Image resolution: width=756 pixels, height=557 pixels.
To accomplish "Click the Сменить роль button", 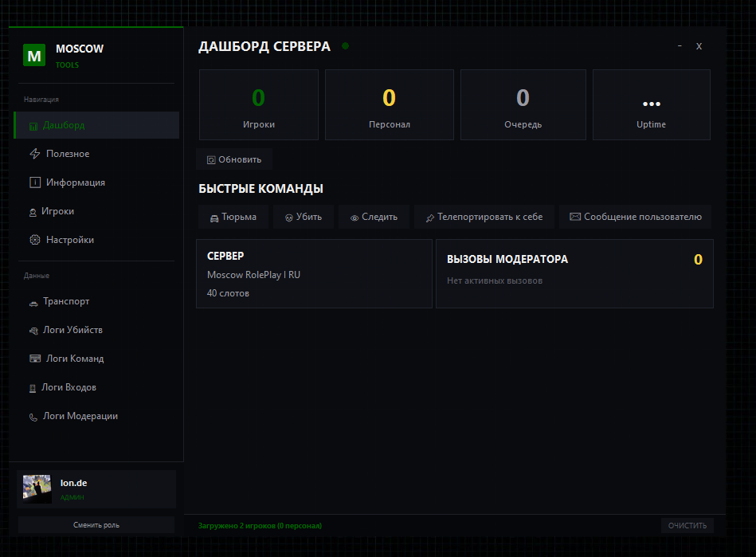I will click(x=96, y=524).
